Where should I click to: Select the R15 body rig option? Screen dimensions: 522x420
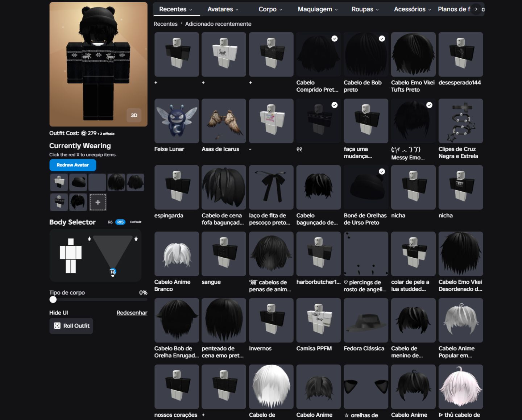pos(120,222)
